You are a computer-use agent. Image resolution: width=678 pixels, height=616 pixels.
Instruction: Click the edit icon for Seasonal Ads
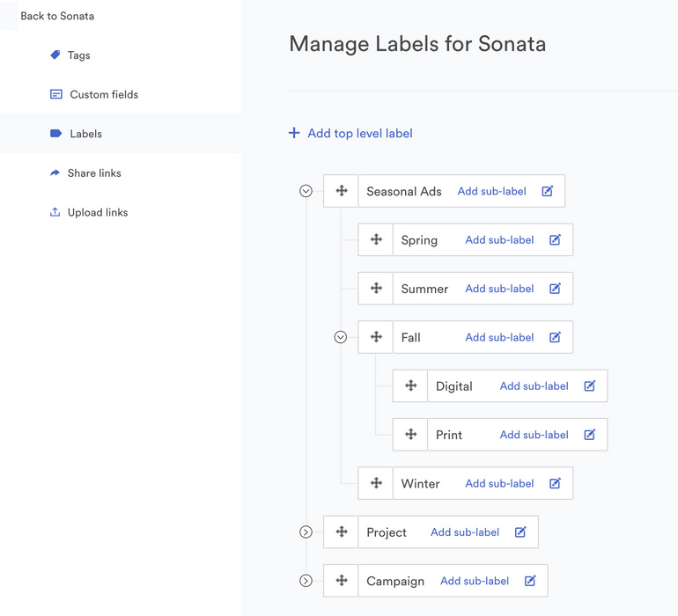pyautogui.click(x=548, y=191)
